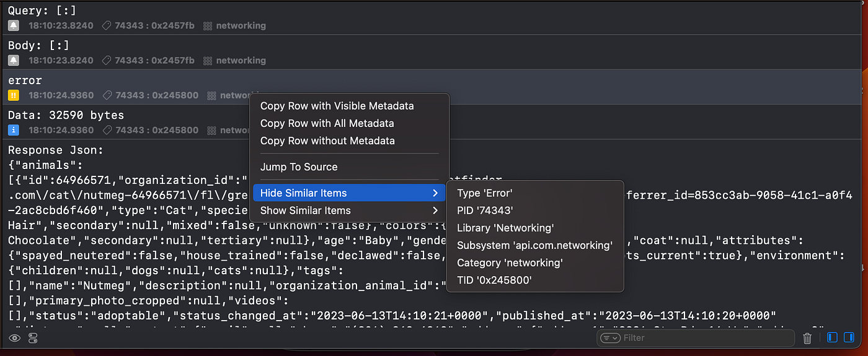Screen dimensions: 868x356
Task: Click Jump To Source in context menu
Action: 299,167
